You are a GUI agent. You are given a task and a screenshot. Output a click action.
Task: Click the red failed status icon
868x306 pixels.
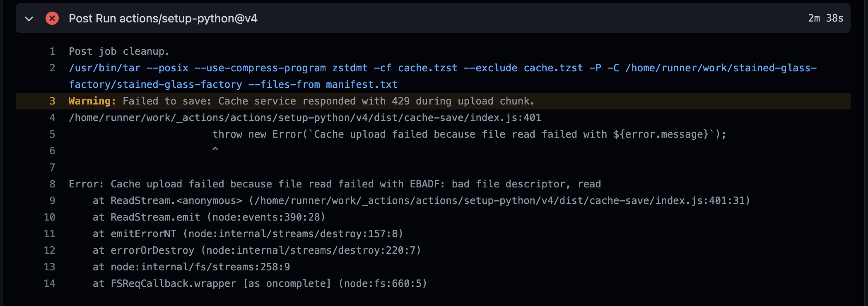point(52,18)
